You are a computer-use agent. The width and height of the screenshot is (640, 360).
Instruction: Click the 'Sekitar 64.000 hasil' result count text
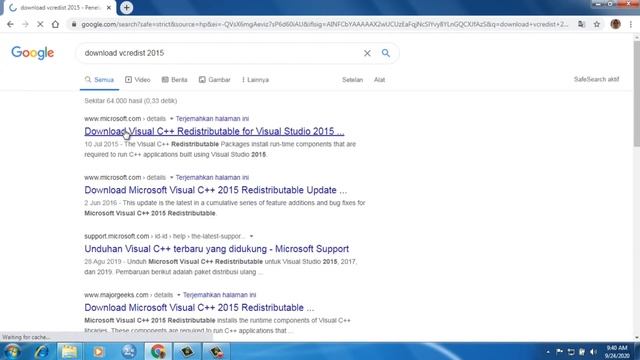131,101
